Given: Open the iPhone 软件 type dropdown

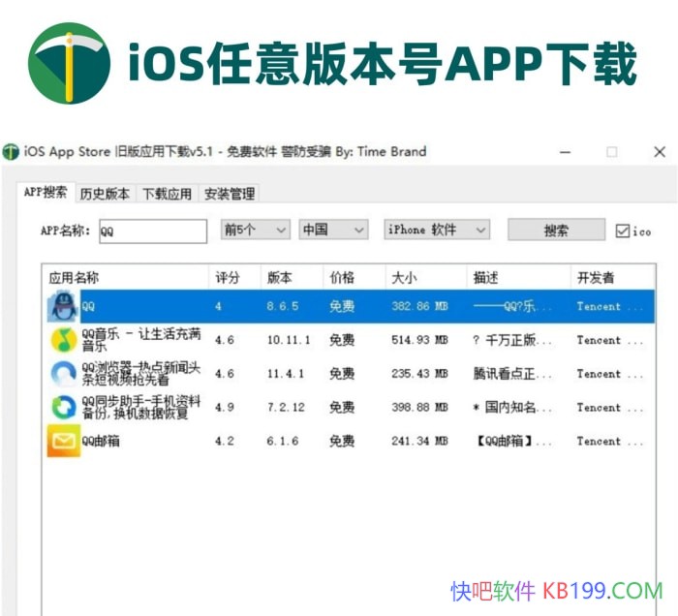Looking at the screenshot, I should pos(437,231).
